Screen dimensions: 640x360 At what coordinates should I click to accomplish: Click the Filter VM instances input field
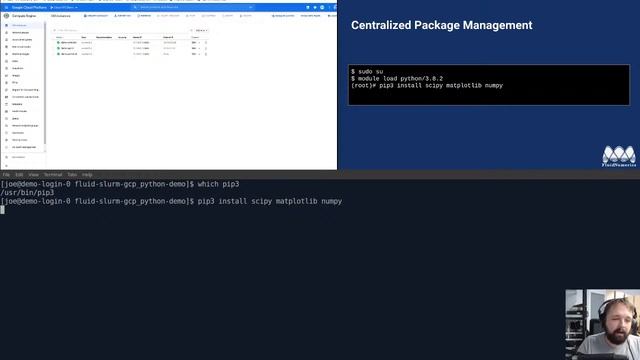[122, 30]
